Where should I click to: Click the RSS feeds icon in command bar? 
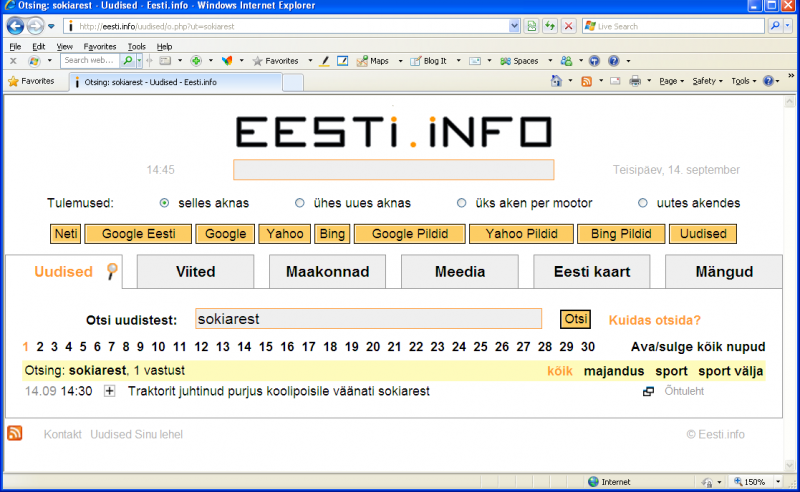coord(587,81)
